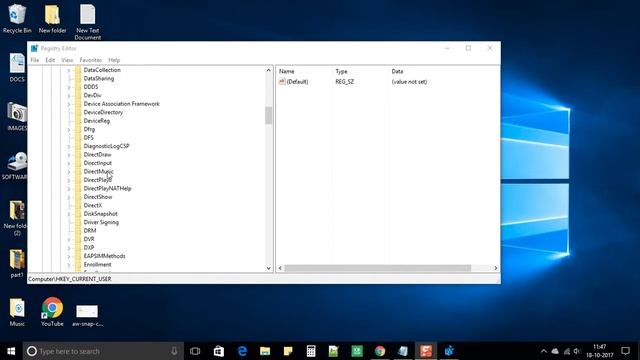Select the DirectShow key folder icon

tap(78, 197)
